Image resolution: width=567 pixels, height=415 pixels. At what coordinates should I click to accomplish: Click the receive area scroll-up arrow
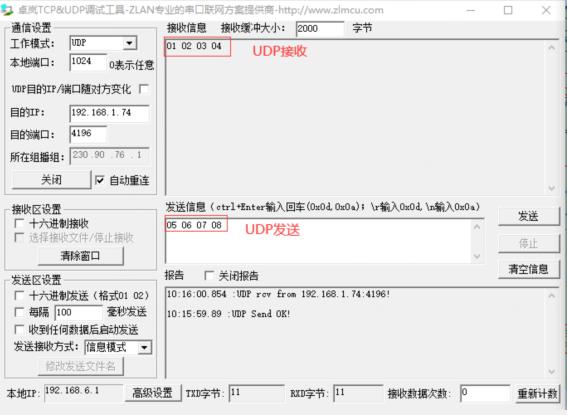(x=551, y=47)
